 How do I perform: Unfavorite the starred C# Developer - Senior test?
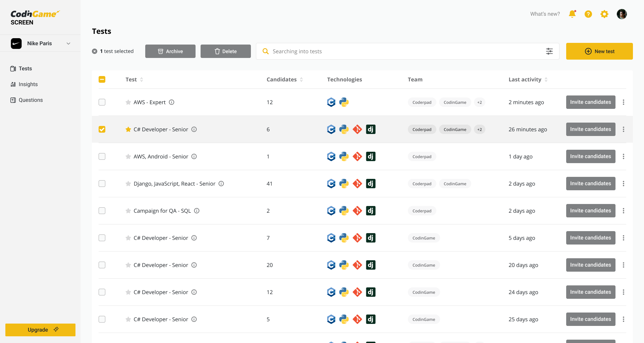pyautogui.click(x=128, y=129)
